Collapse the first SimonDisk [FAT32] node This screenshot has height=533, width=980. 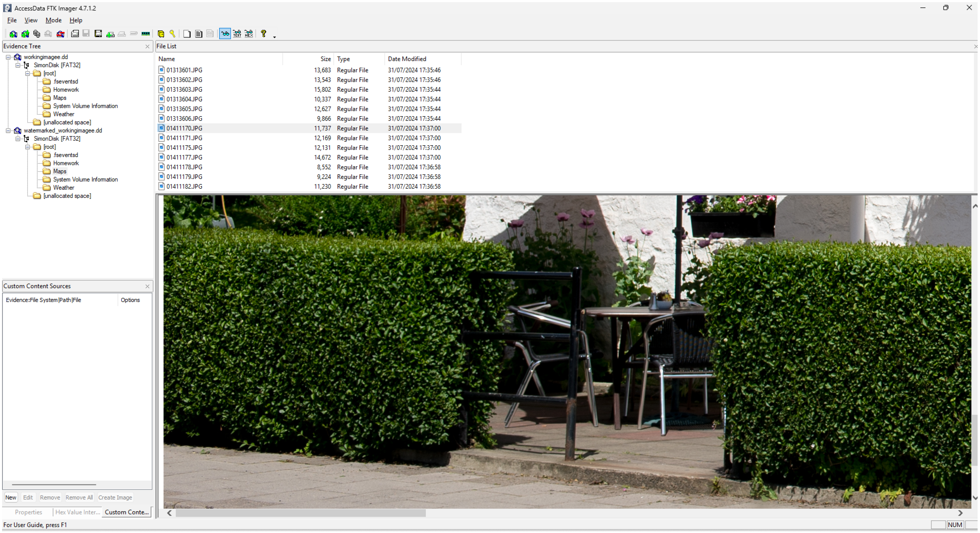[x=18, y=66]
